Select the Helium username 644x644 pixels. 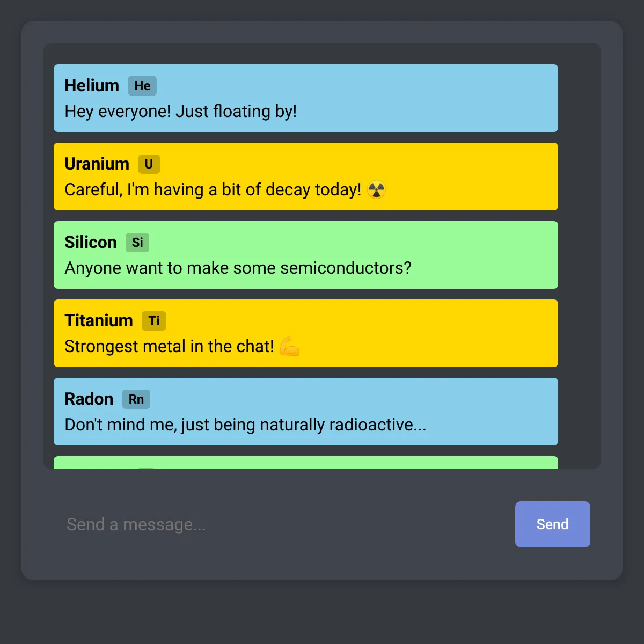click(x=92, y=86)
